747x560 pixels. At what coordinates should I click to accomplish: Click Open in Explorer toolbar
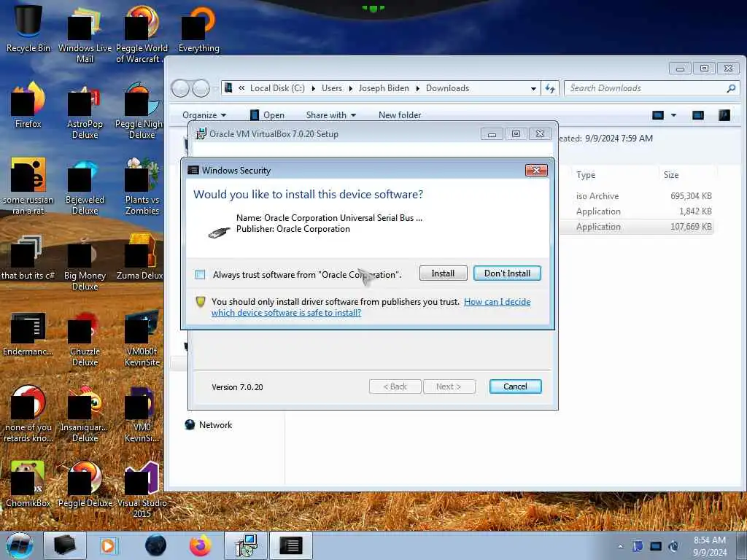[267, 114]
